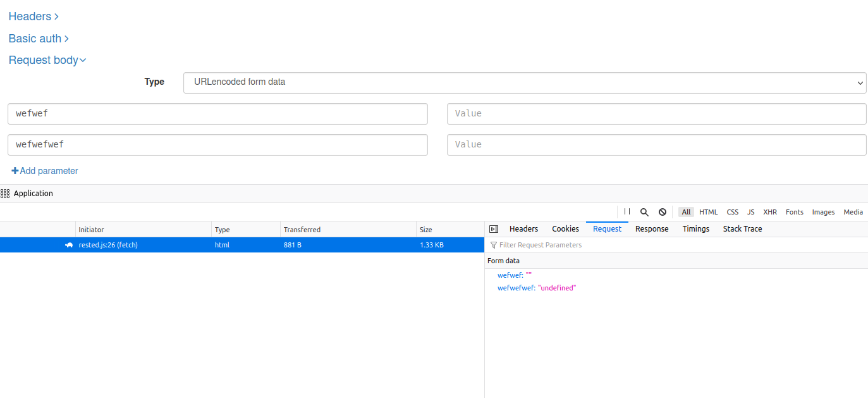Switch to the Cookies tab
Screen dimensions: 868x398
coord(565,229)
